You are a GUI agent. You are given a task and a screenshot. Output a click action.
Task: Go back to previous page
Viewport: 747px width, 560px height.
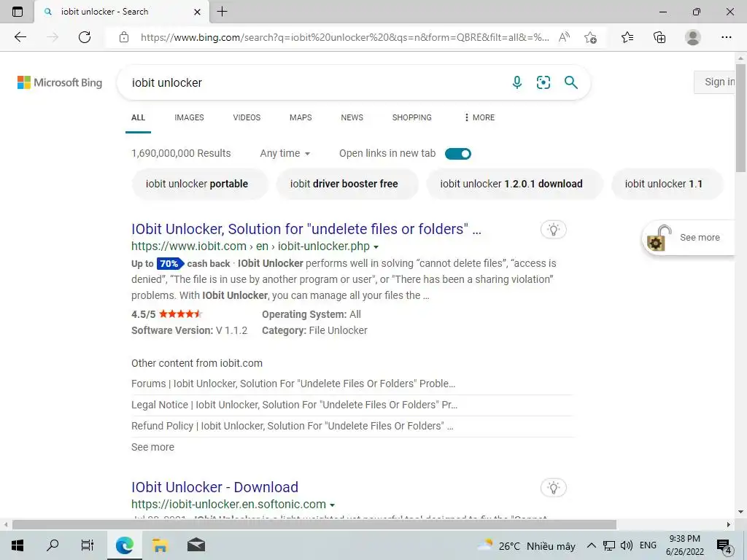point(20,37)
